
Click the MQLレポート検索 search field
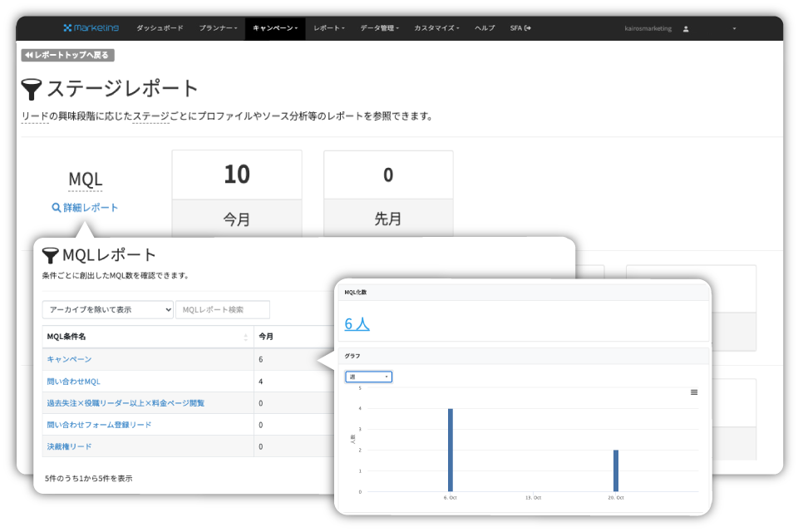222,308
